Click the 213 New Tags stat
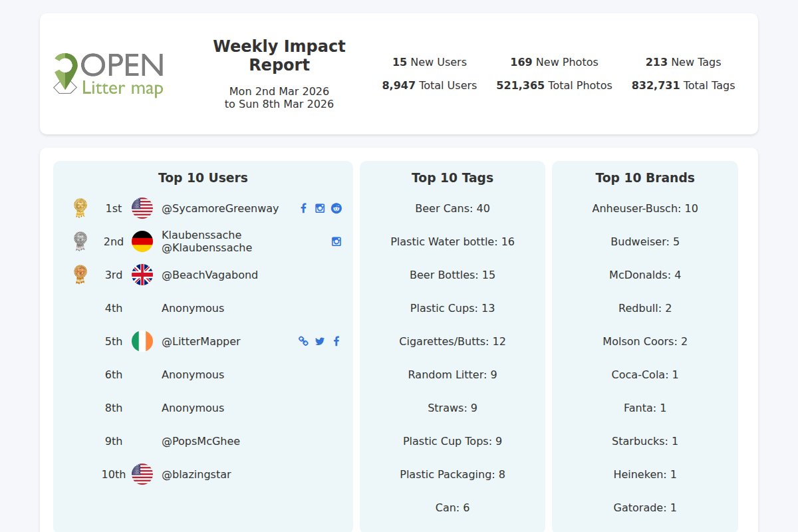 (x=684, y=62)
